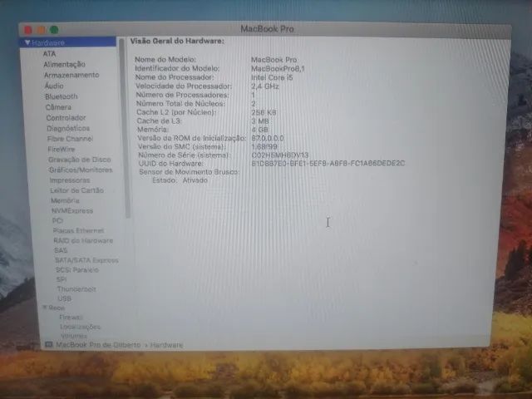
Task: Open Diagnósticos in the sidebar
Action: (x=68, y=128)
